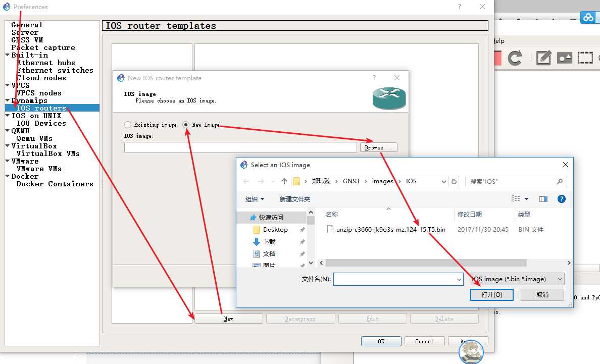Select GNS3 VM in preferences tree
The width and height of the screenshot is (600, 364).
(x=27, y=40)
